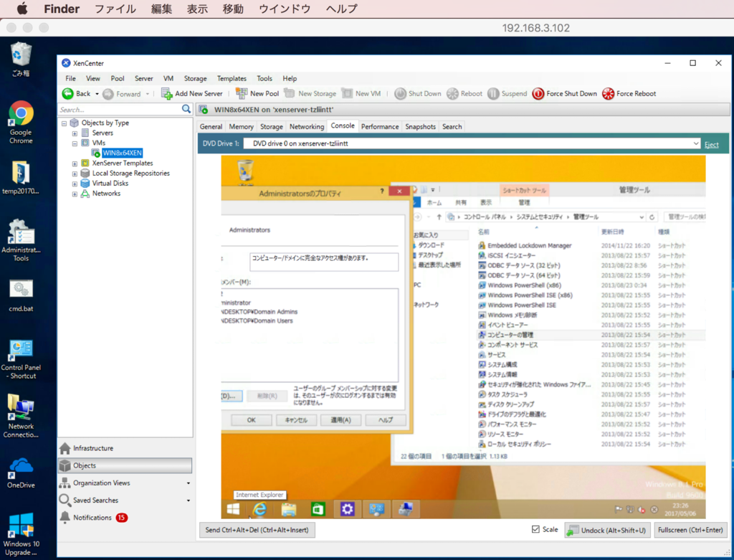Expand XenServer Templates tree node
The image size is (734, 560).
coord(75,164)
